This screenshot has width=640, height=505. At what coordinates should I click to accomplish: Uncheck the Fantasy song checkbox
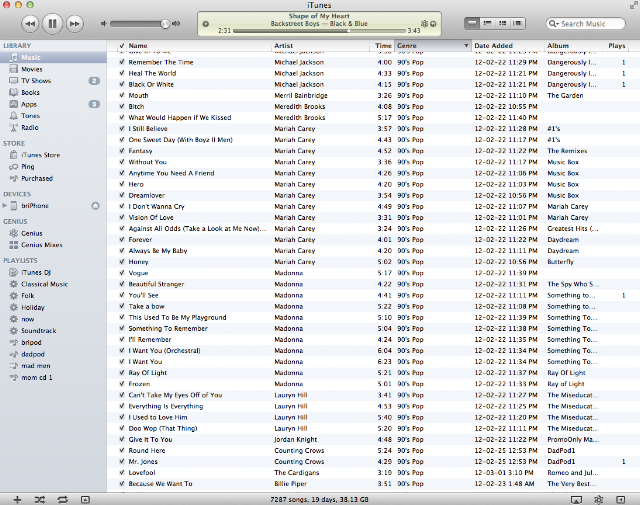(x=122, y=151)
